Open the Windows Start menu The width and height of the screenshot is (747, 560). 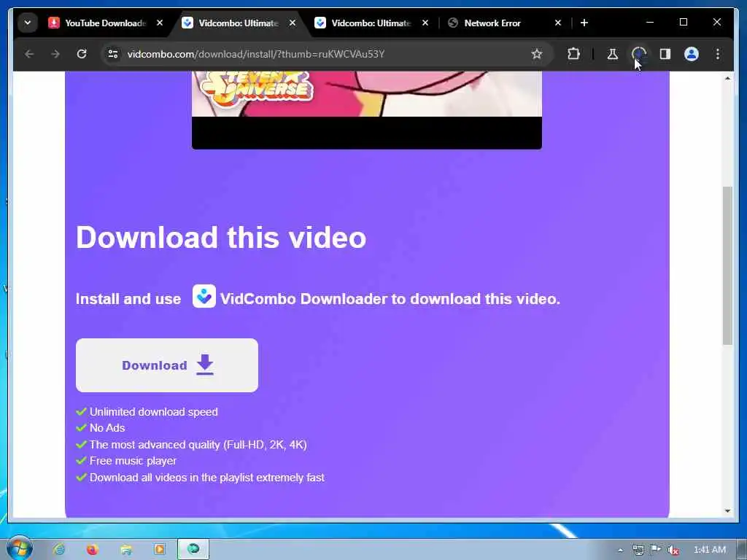coord(19,548)
